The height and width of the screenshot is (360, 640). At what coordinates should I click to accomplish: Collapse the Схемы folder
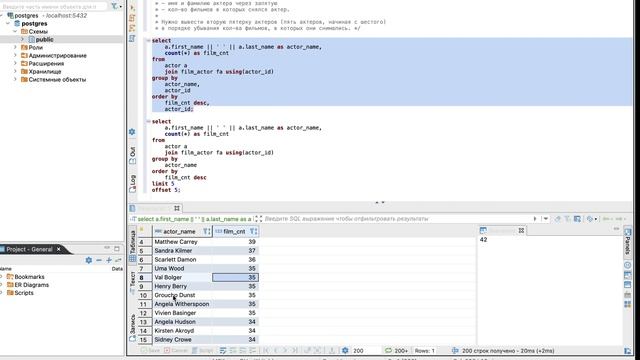(15, 31)
